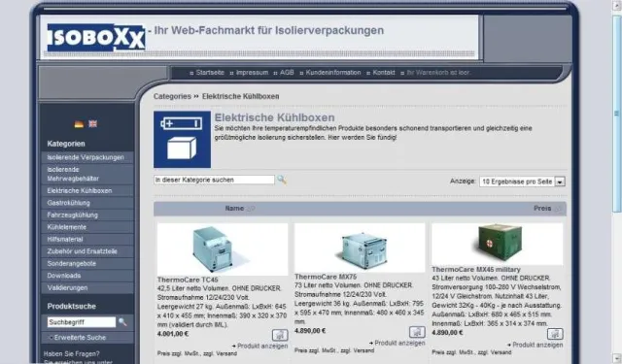Click the ISOBOXX logo
Screen dimensions: 622x364
(96, 38)
